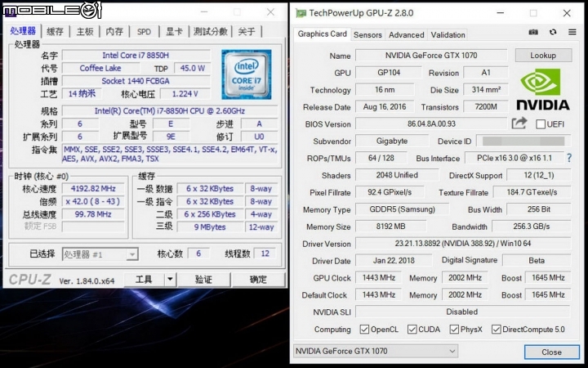Click the 验证 button in CPU-Z
This screenshot has height=368, width=588.
203,280
